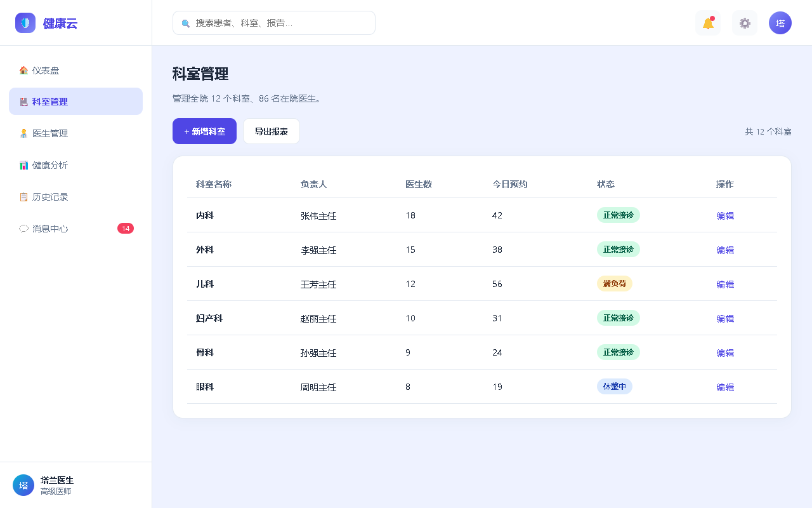This screenshot has width=812, height=508.
Task: Click the 眼科 department name
Action: [205, 387]
